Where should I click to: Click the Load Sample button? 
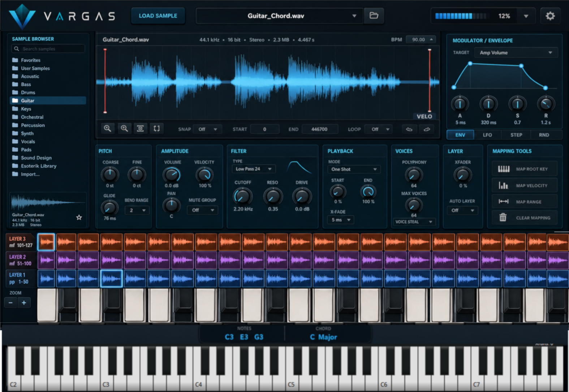(x=158, y=16)
